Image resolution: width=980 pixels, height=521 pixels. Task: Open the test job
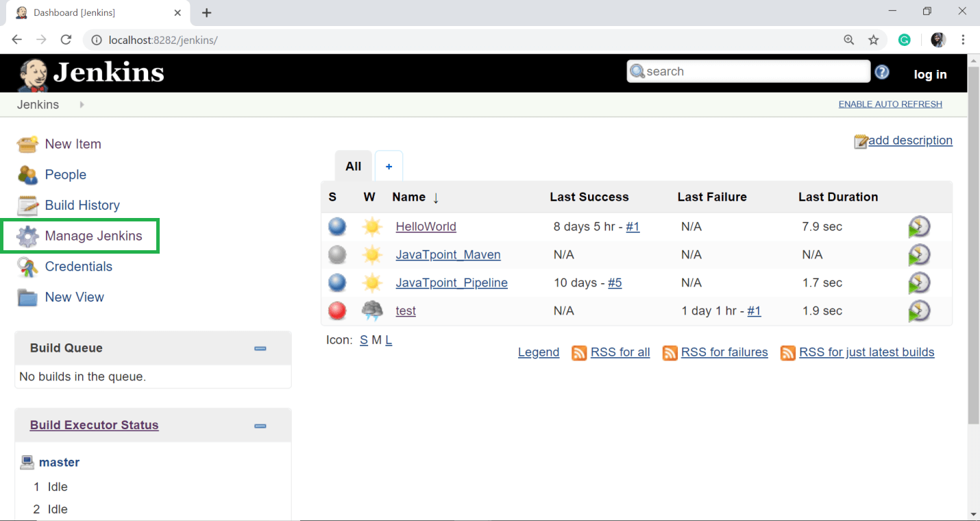tap(406, 311)
